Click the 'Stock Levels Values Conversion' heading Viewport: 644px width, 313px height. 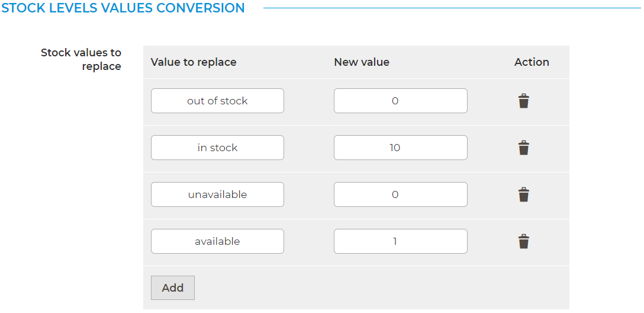pyautogui.click(x=123, y=8)
